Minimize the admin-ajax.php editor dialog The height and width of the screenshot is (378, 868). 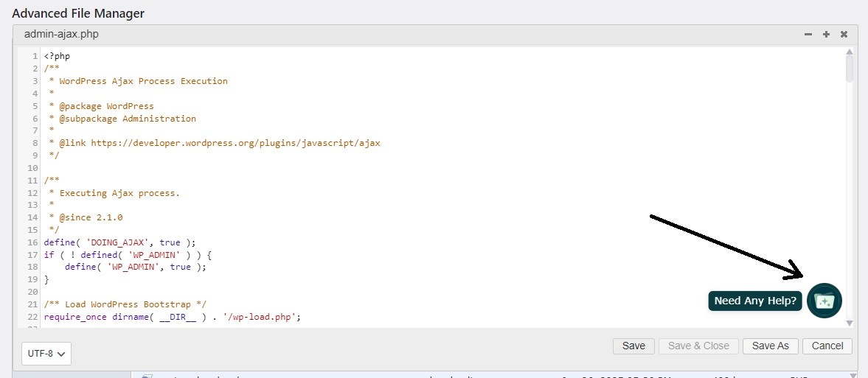pos(808,35)
